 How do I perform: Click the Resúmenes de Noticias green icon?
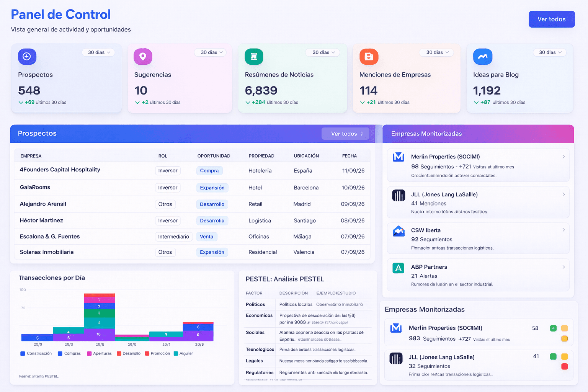tap(254, 57)
